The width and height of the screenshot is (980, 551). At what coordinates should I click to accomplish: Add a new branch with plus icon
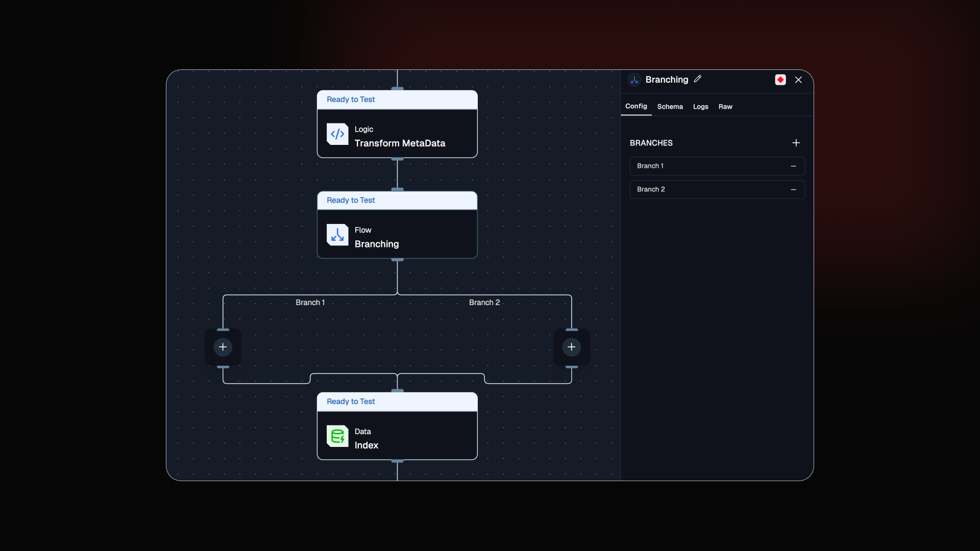796,143
